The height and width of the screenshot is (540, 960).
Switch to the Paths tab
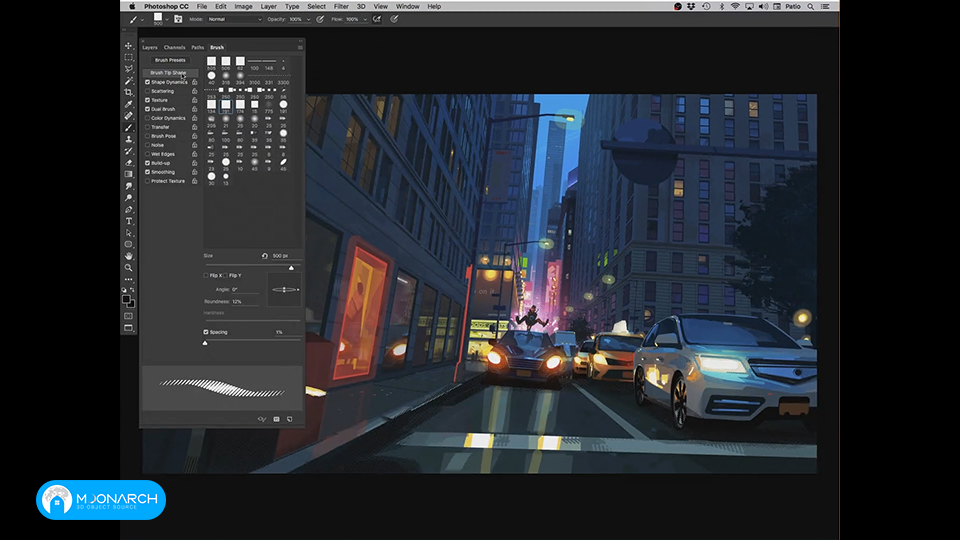point(198,47)
